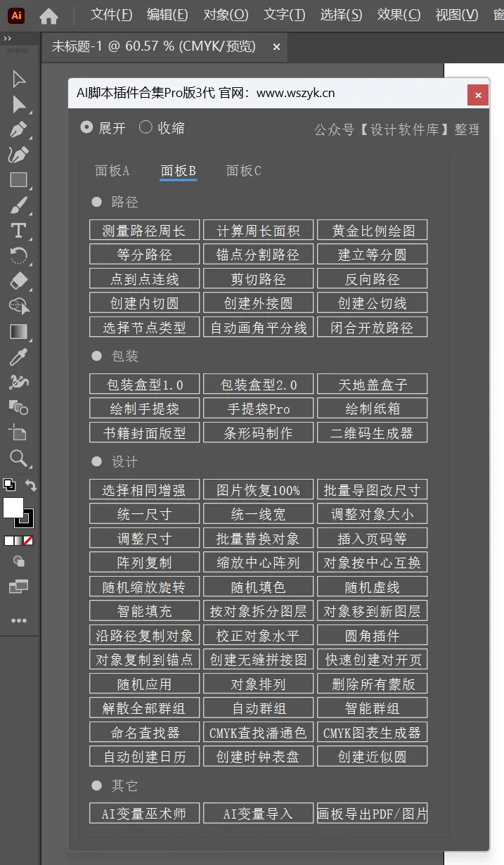Click the 条形码制作 button

pos(258,433)
